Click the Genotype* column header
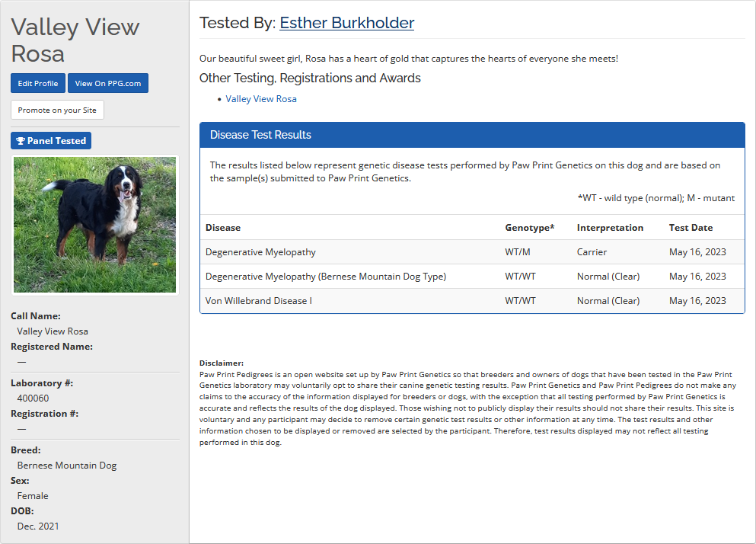756x544 pixels. [530, 228]
